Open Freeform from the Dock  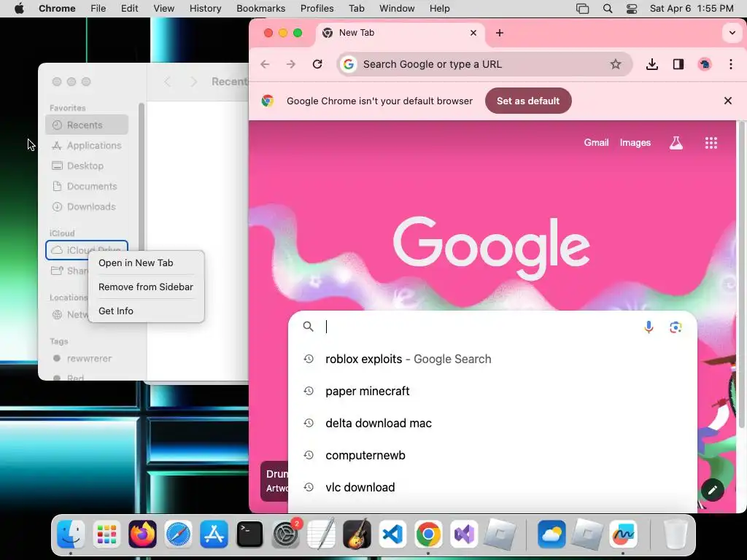click(623, 534)
